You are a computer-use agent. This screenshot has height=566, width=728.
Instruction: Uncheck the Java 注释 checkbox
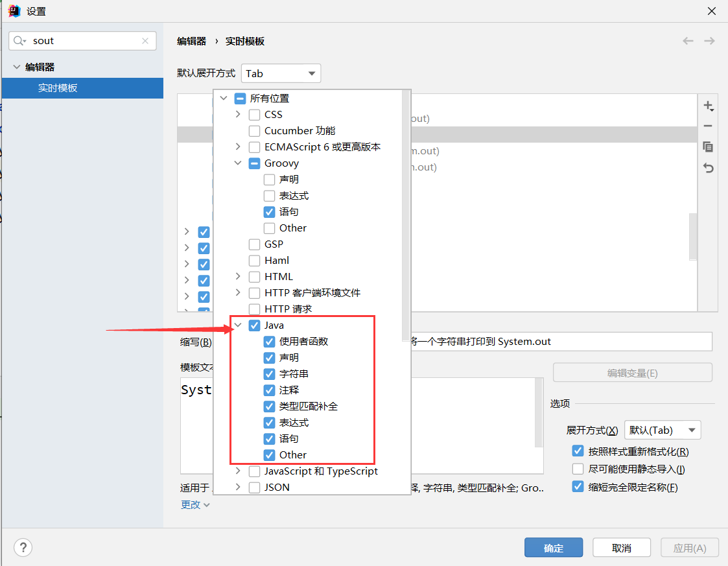pyautogui.click(x=270, y=390)
